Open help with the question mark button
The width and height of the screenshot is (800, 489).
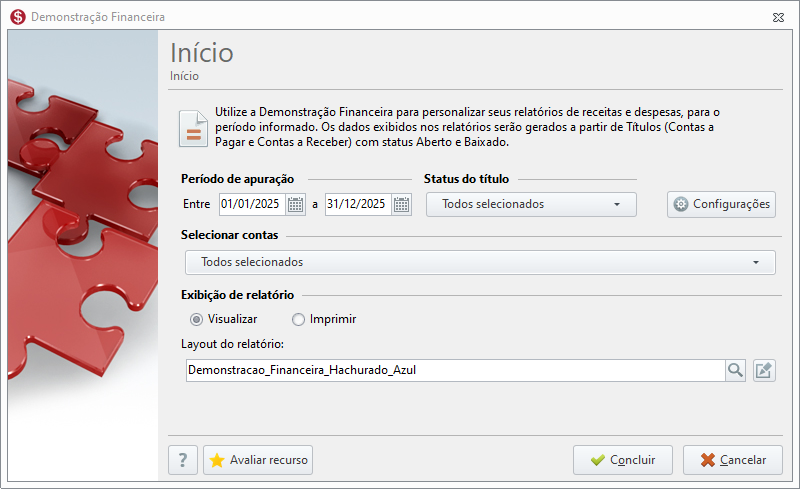coord(183,460)
